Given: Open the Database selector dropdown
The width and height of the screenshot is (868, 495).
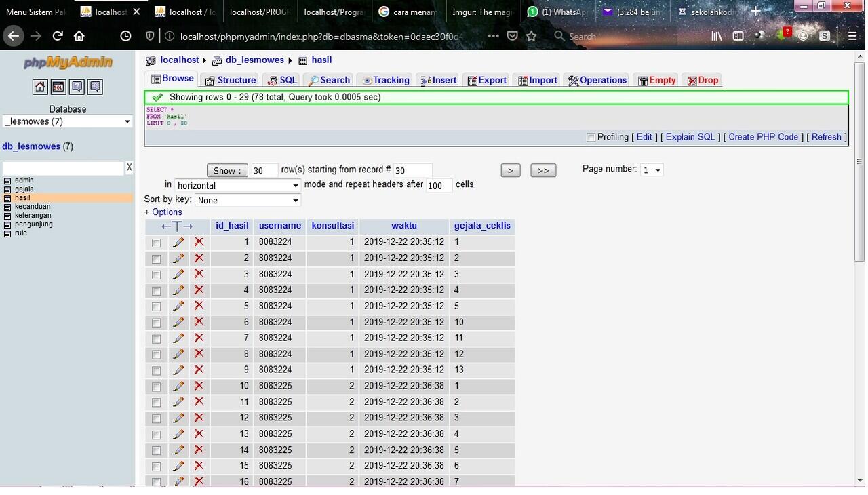Looking at the screenshot, I should (x=67, y=121).
